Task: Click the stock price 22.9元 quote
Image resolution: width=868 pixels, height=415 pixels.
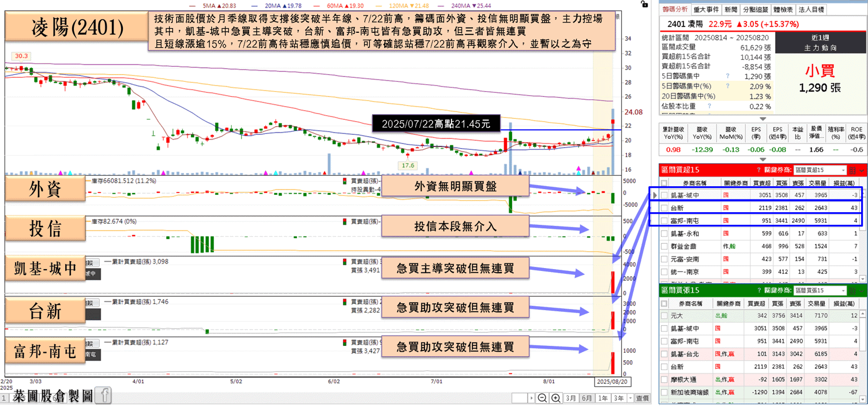Action: [720, 24]
